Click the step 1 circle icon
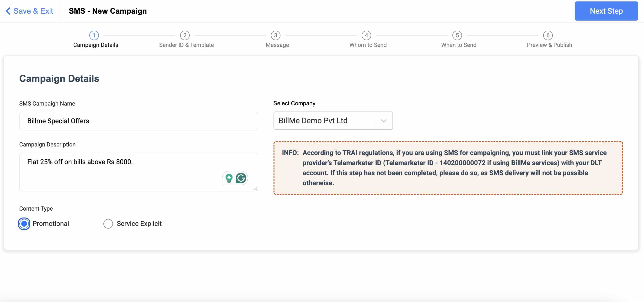This screenshot has width=644, height=302. 94,35
